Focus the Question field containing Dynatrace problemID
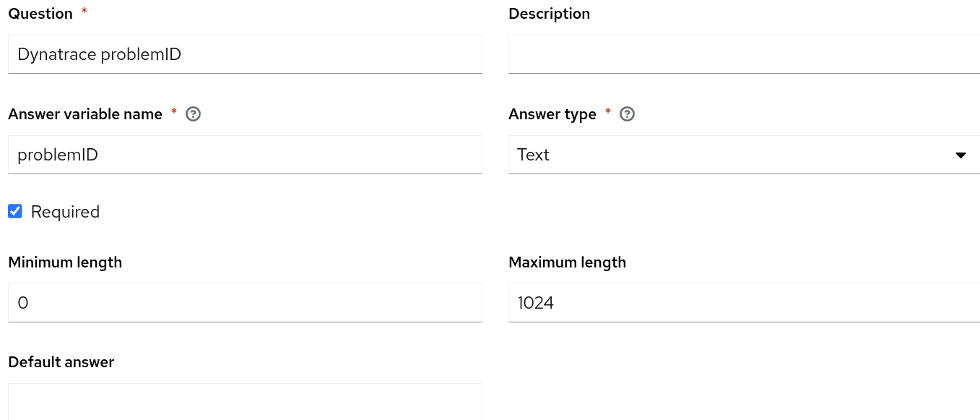 coord(245,54)
